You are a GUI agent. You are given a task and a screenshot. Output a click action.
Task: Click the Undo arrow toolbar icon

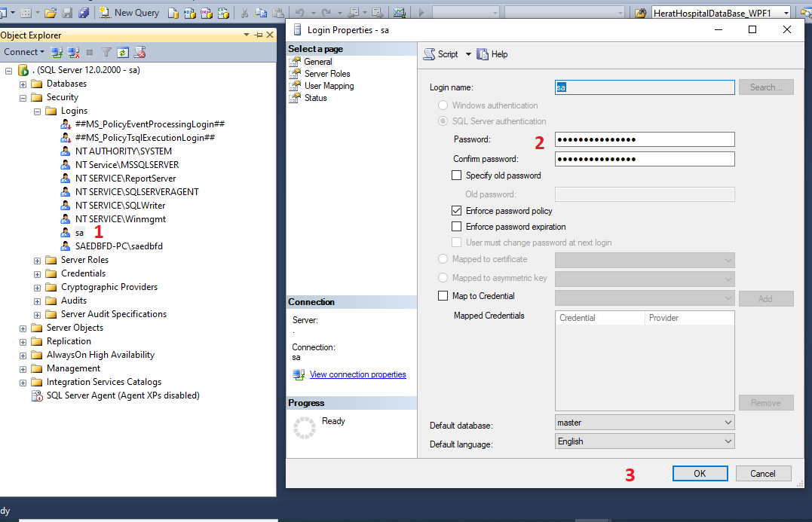pos(300,13)
